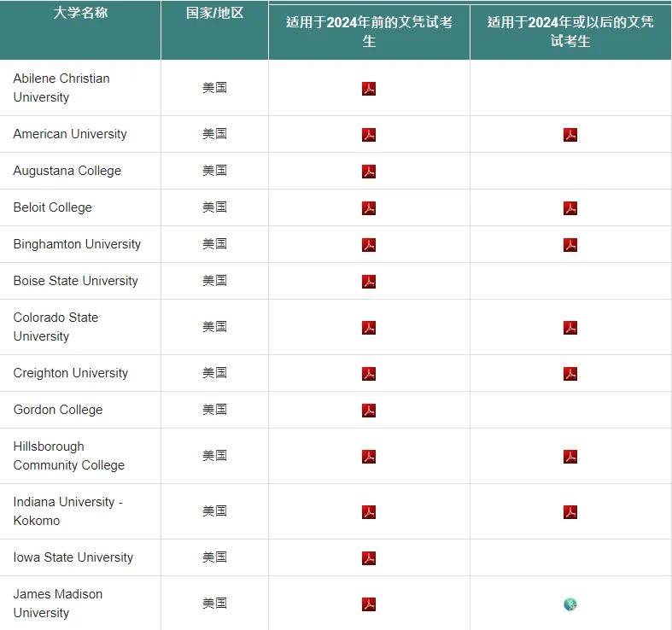Image resolution: width=672 pixels, height=630 pixels.
Task: Open pre-2024 PDF for Indiana University - Kokomo
Action: (369, 512)
